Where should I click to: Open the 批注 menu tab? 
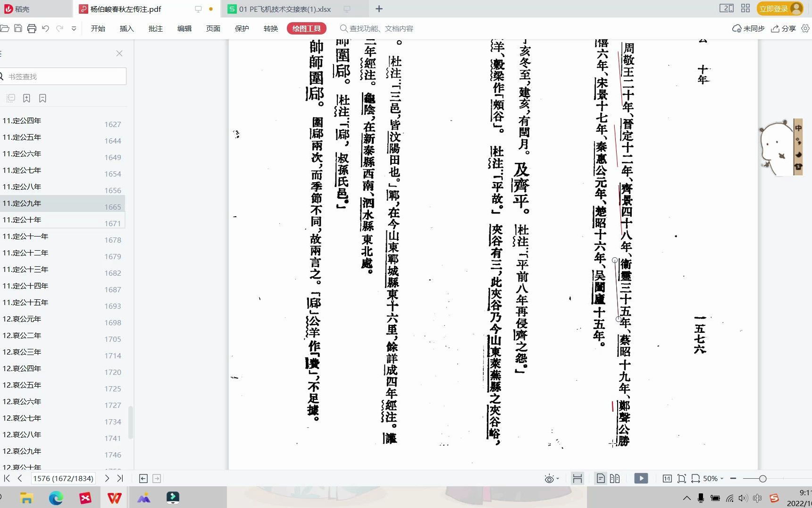click(x=156, y=28)
